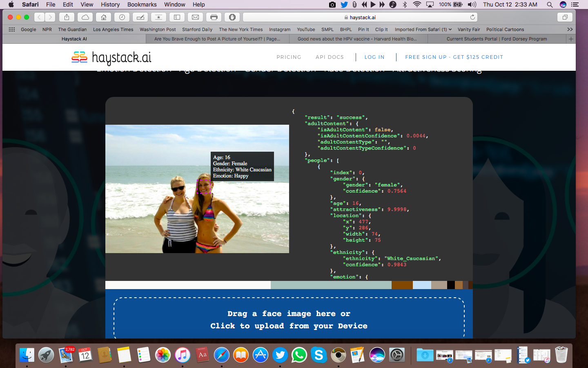Open the API DOCS link
This screenshot has width=588, height=368.
[330, 57]
